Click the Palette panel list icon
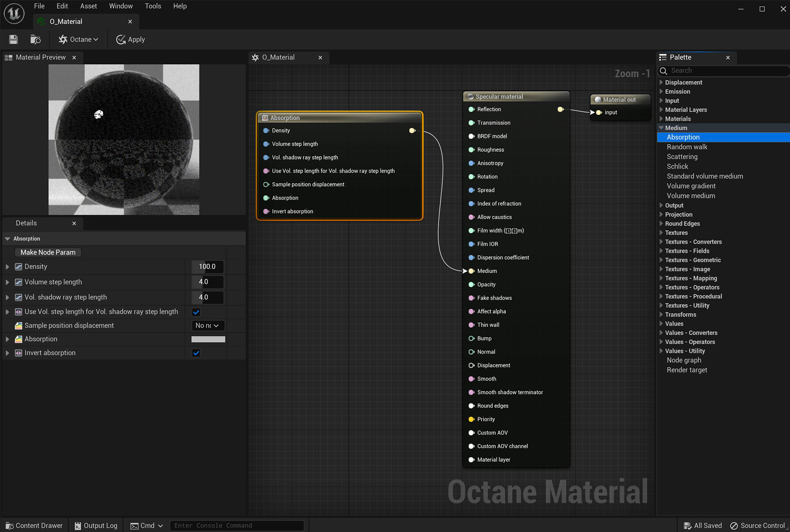The height and width of the screenshot is (532, 790). [663, 57]
